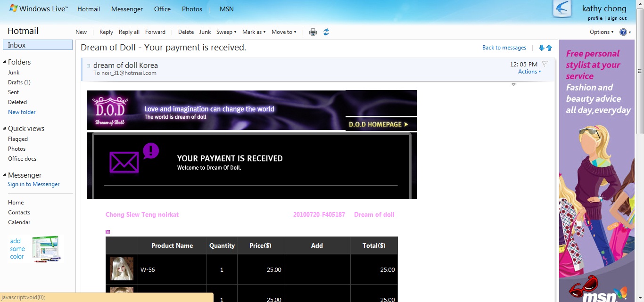Viewport: 644px width, 302px height.
Task: Open the Sent folder
Action: pos(14,92)
